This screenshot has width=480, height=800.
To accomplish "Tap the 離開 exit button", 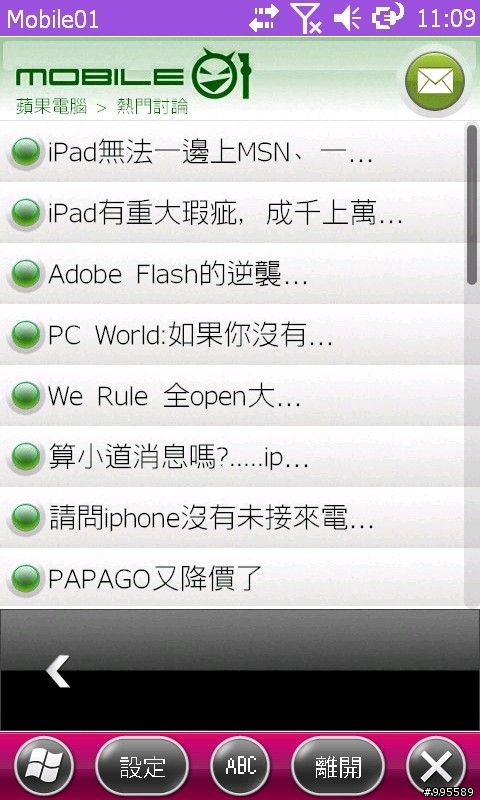I will 338,766.
